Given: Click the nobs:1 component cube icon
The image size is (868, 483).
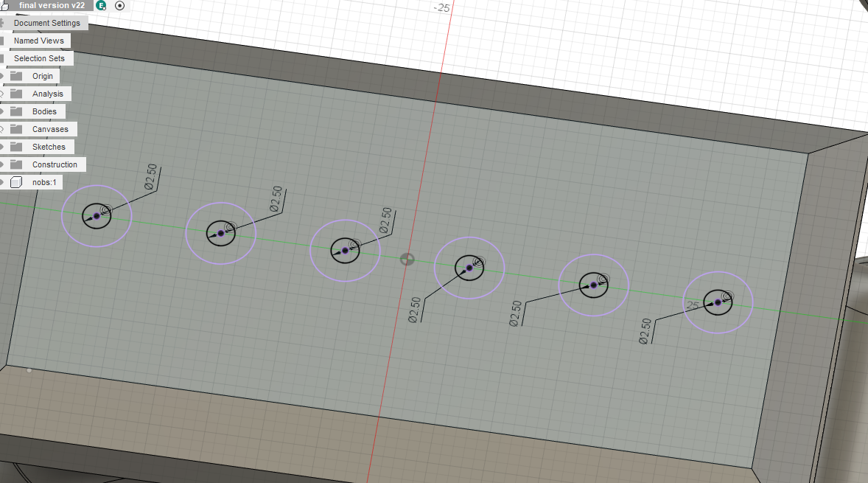Looking at the screenshot, I should tap(17, 182).
